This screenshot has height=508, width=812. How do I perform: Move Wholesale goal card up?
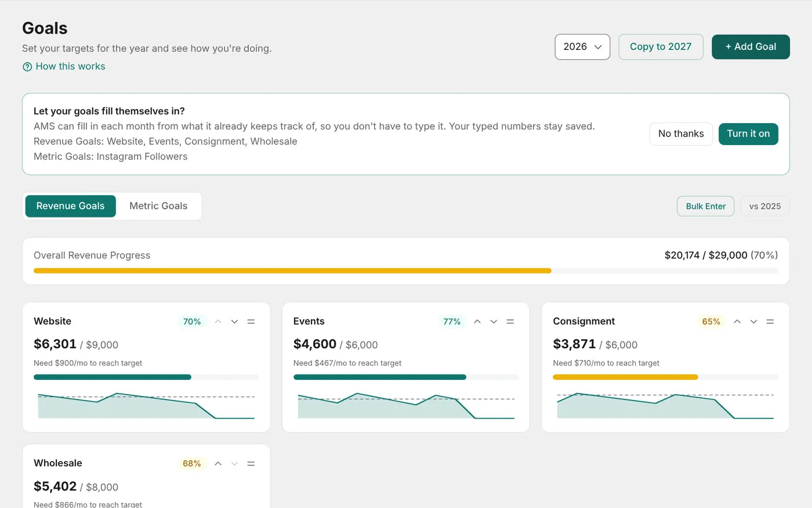[218, 464]
